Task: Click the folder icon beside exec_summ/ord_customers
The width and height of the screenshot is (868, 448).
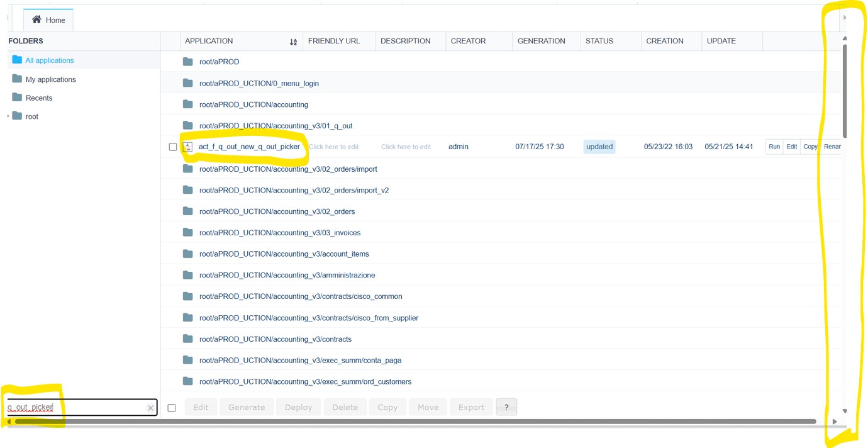Action: pos(187,381)
